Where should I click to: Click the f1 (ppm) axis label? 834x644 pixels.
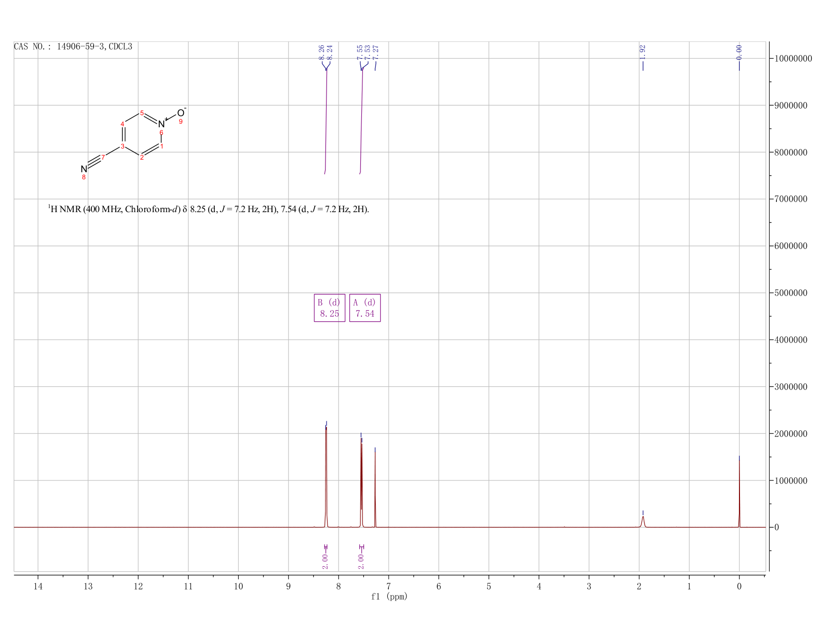(389, 597)
